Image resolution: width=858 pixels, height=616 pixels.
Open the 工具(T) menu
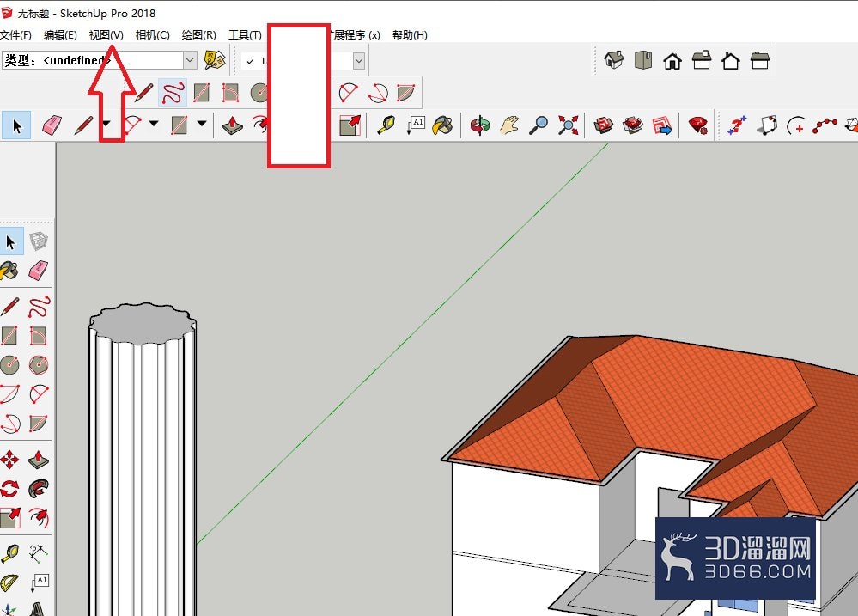pos(245,35)
